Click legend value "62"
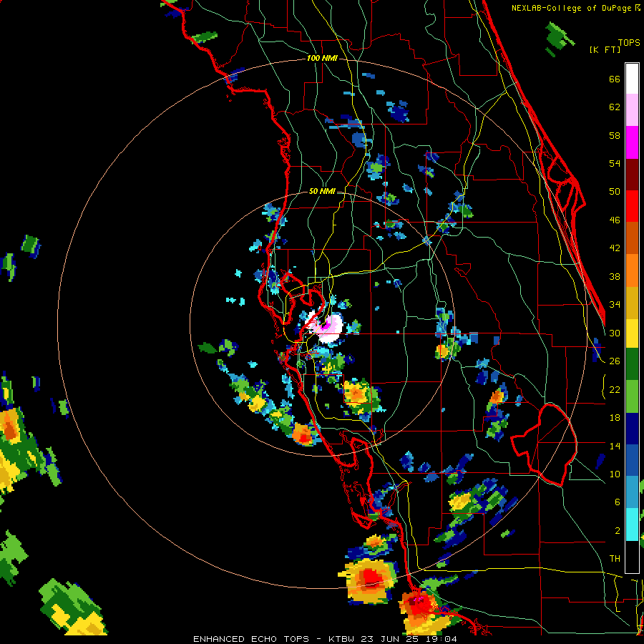 [x=615, y=107]
